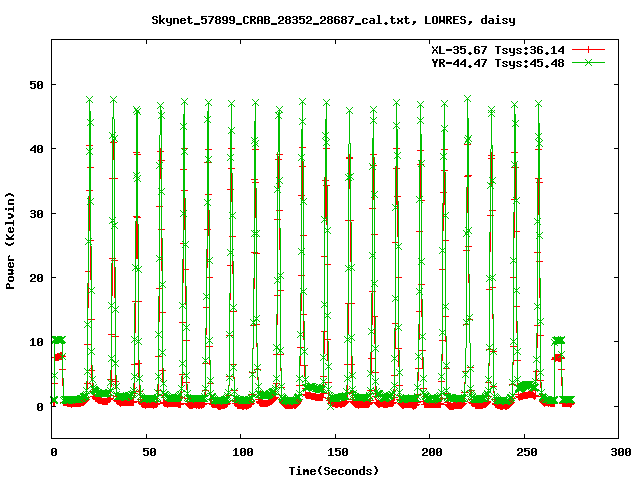Click the y-axis tick label 40
Viewport: 640px width, 480px height.
[36, 149]
